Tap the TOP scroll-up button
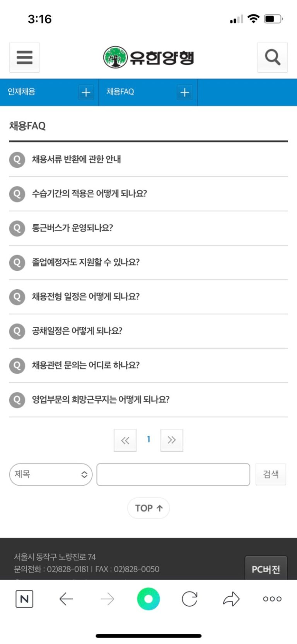This screenshot has height=644, width=297. (148, 508)
